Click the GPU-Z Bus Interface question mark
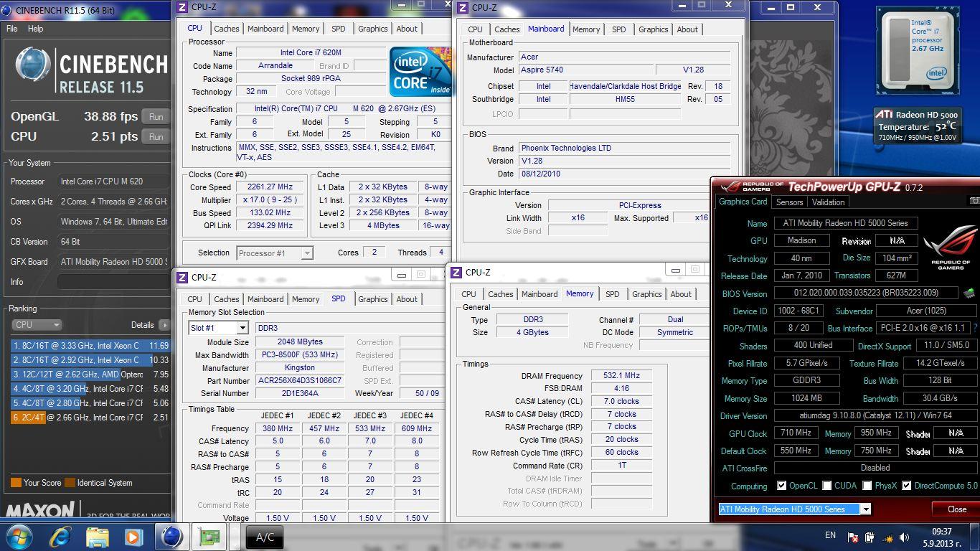Image resolution: width=980 pixels, height=551 pixels. [975, 328]
